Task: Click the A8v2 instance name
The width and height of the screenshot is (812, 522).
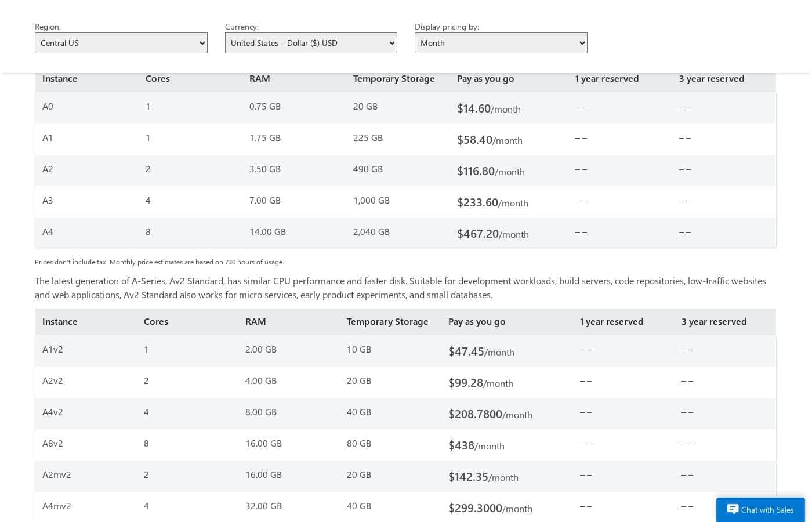Action: [x=53, y=443]
